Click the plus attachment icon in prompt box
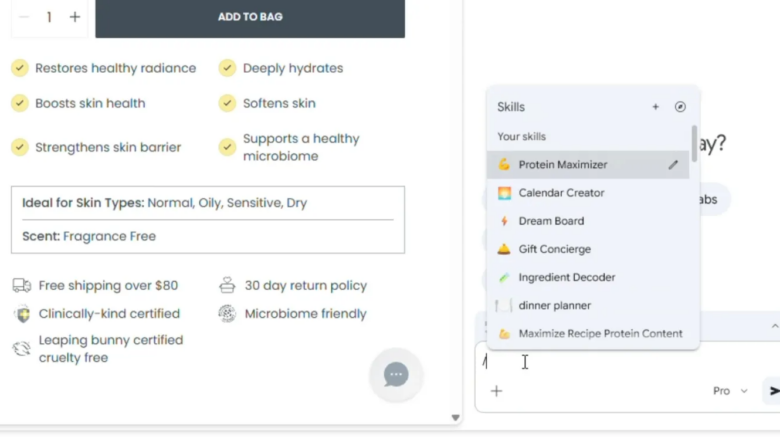This screenshot has width=780, height=440. (496, 391)
